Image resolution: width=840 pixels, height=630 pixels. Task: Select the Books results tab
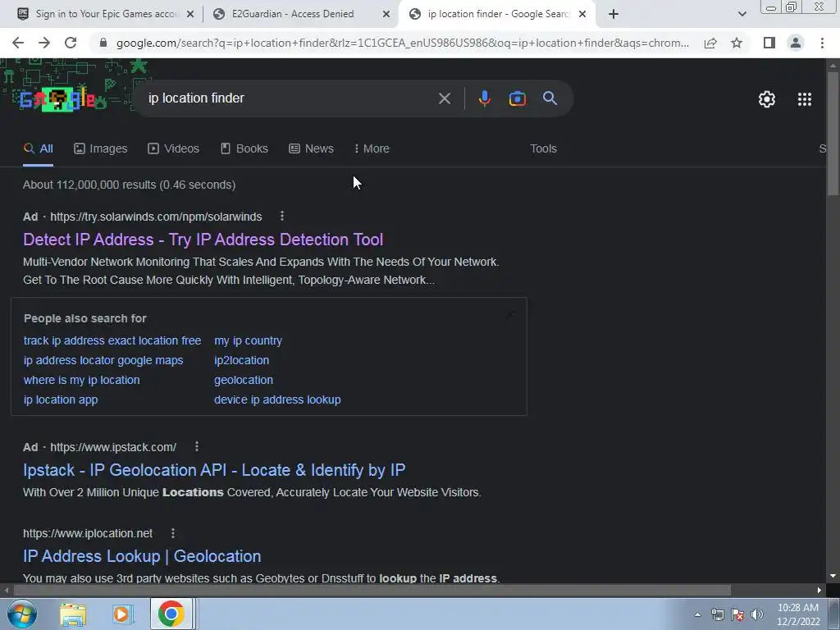click(x=244, y=148)
